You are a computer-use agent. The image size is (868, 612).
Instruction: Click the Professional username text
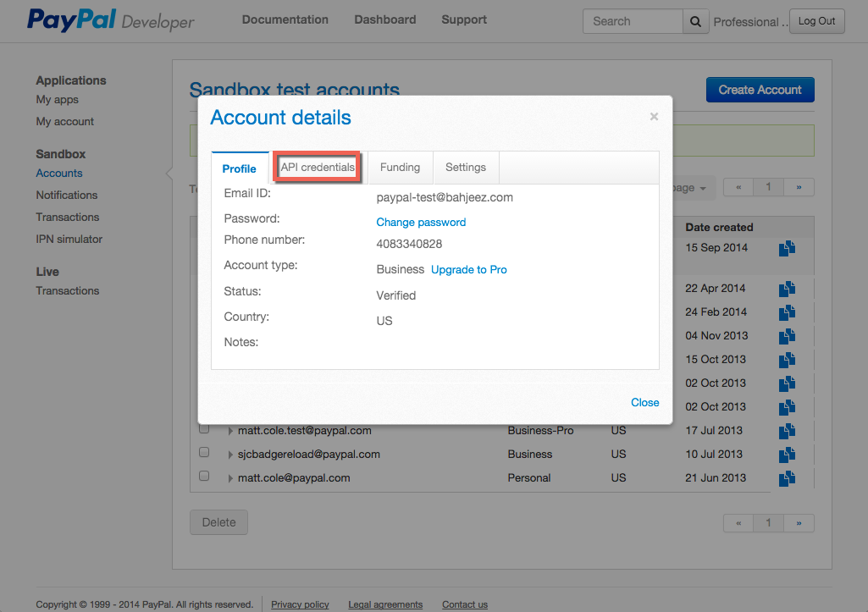coord(750,22)
